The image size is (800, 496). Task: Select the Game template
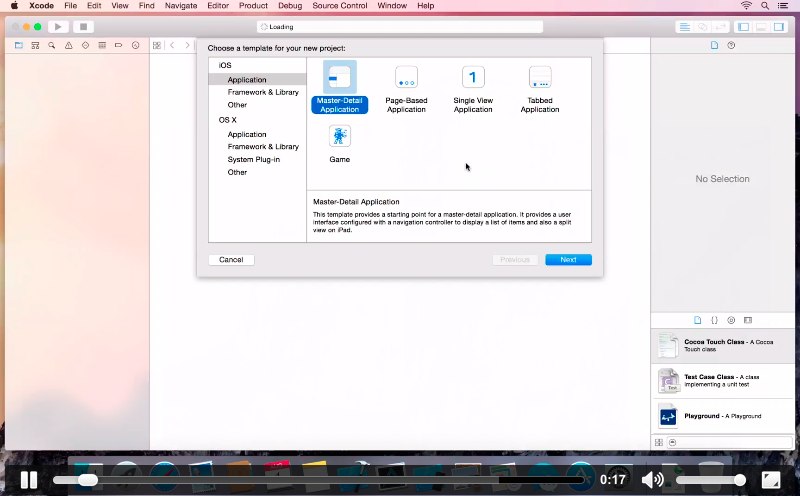339,144
